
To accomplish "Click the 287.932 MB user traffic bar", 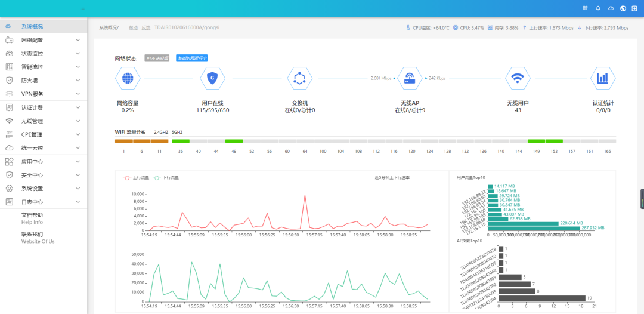I will coord(534,228).
